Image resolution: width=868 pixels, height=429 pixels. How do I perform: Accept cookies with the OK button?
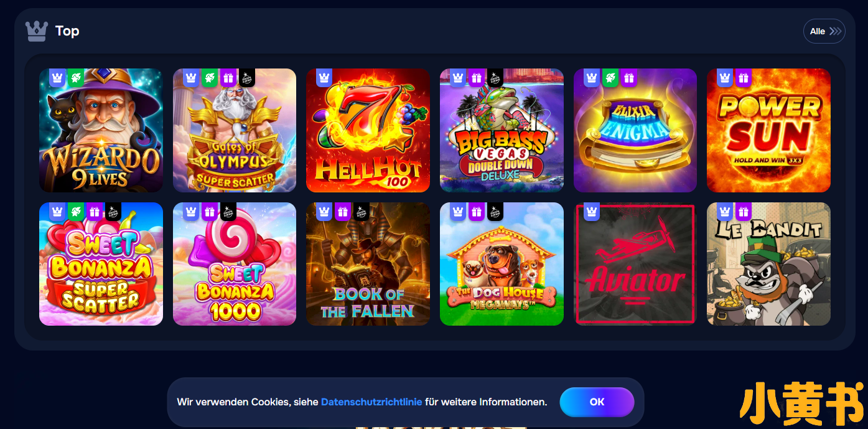coord(597,402)
